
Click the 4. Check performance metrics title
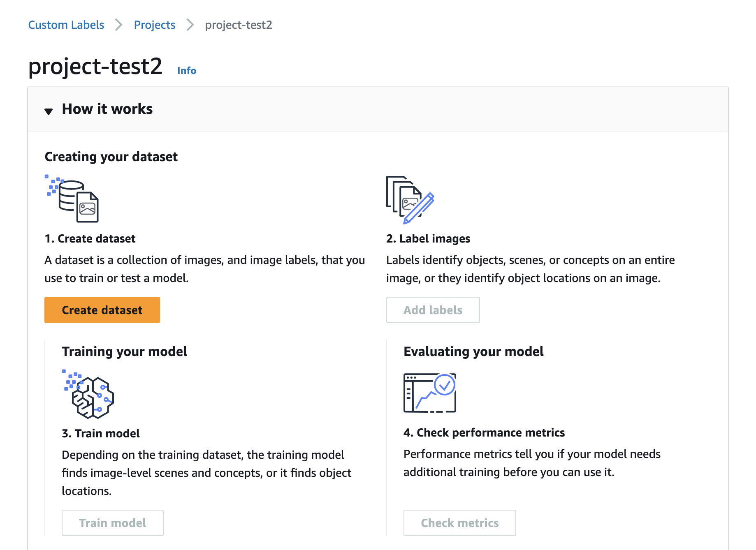(484, 432)
